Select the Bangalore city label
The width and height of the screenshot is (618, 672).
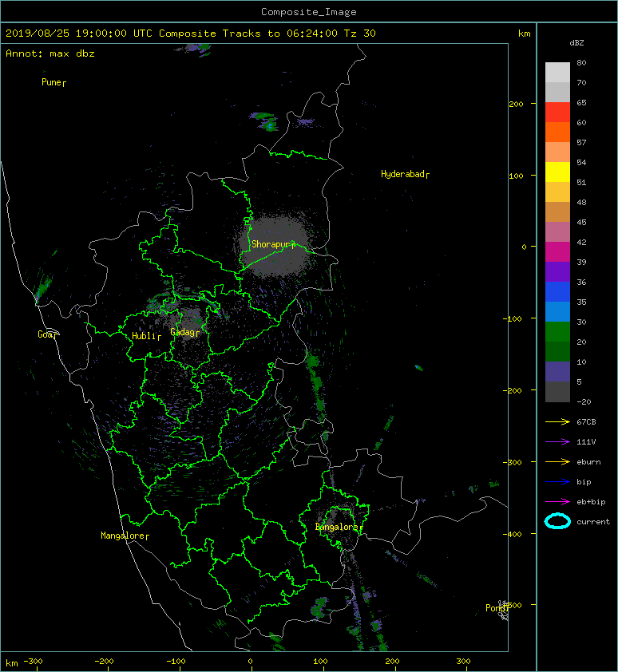(x=336, y=527)
